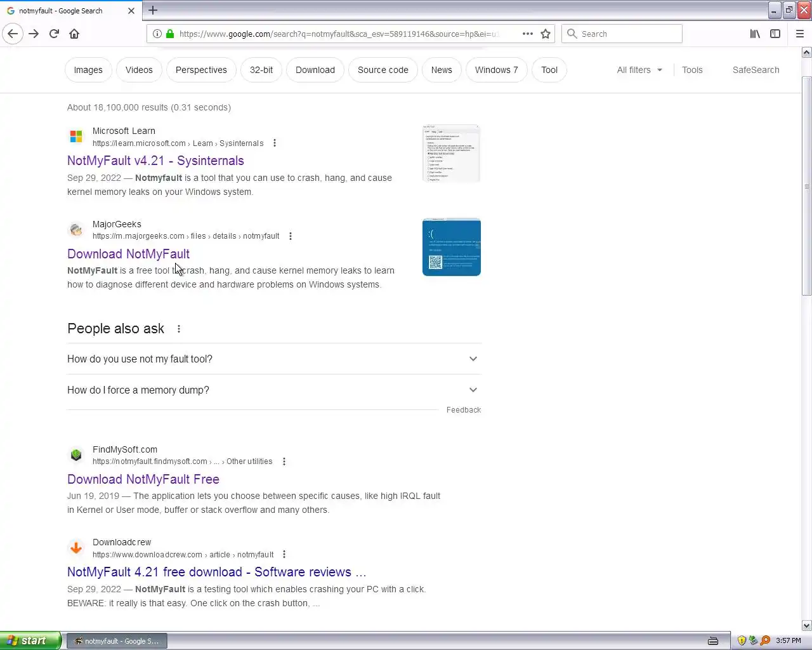812x650 pixels.
Task: Open the browser home page
Action: click(x=74, y=34)
